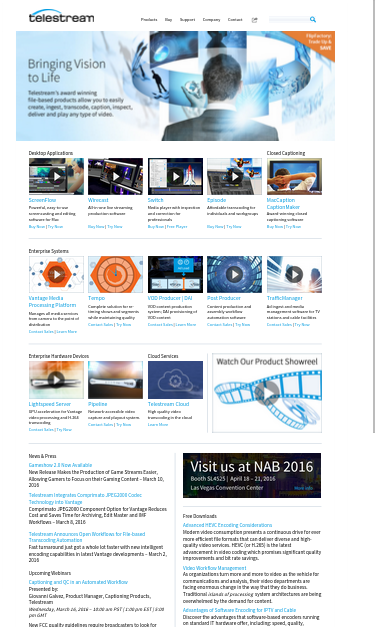Play the Episode video
This screenshot has width=375, height=627.
point(234,176)
